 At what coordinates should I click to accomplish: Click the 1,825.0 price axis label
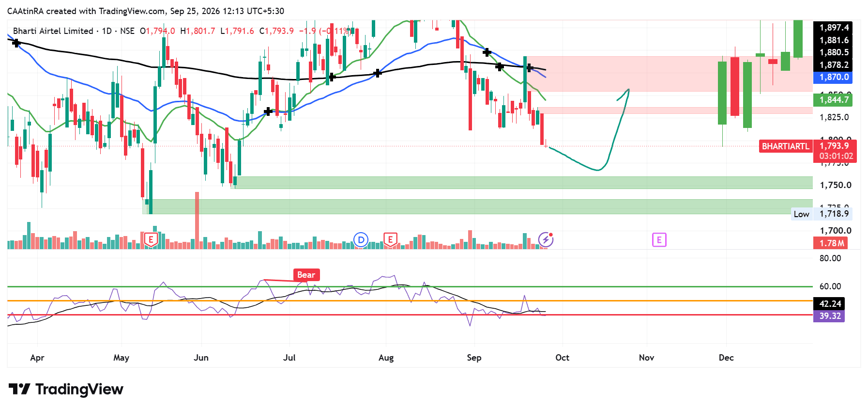[x=834, y=117]
